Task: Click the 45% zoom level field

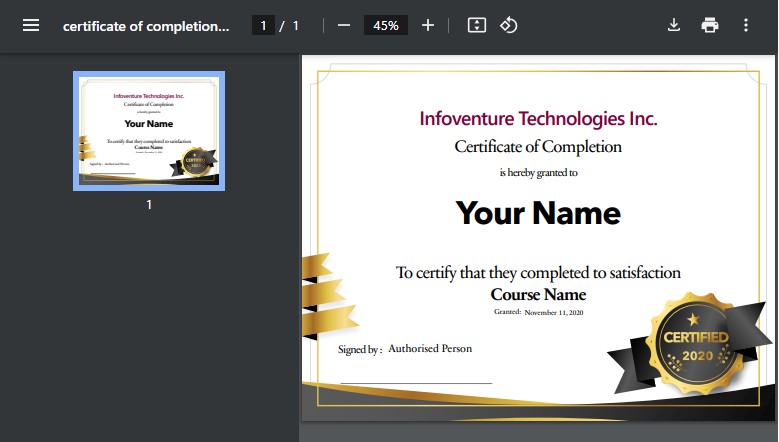Action: (386, 25)
